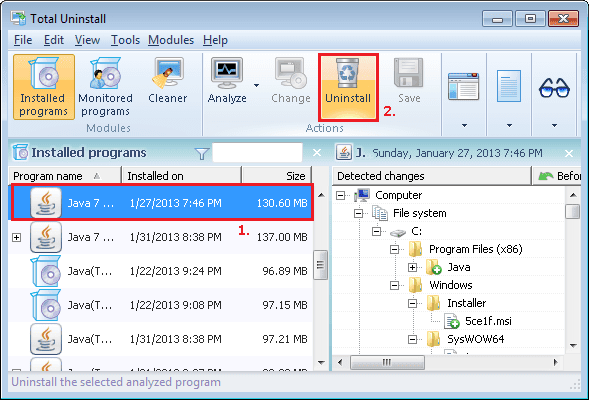589x400 pixels.
Task: Collapse the Program Files (x86) folder
Action: [394, 249]
